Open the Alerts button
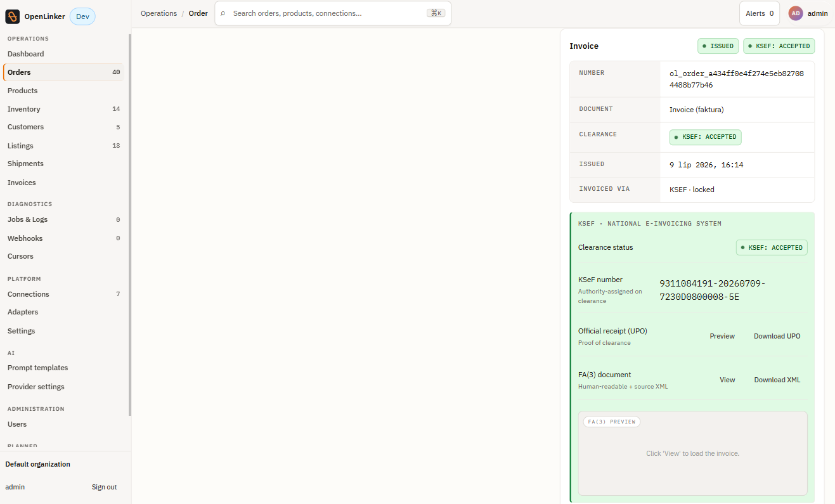 coord(760,13)
